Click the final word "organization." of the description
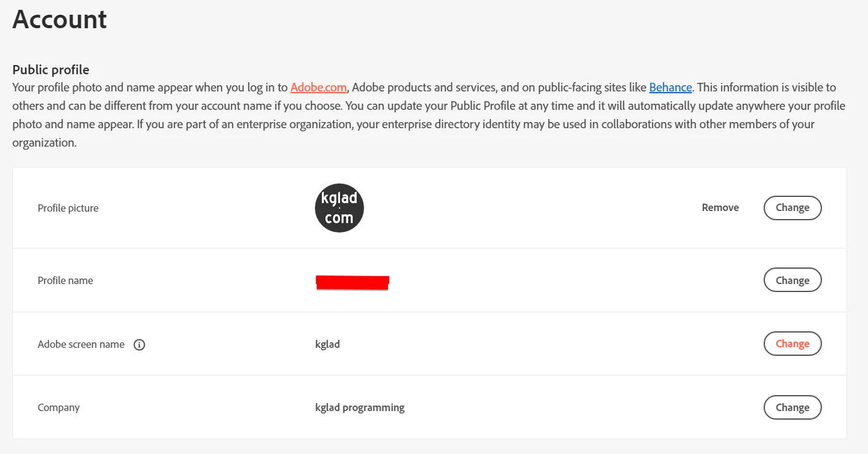 pos(44,143)
